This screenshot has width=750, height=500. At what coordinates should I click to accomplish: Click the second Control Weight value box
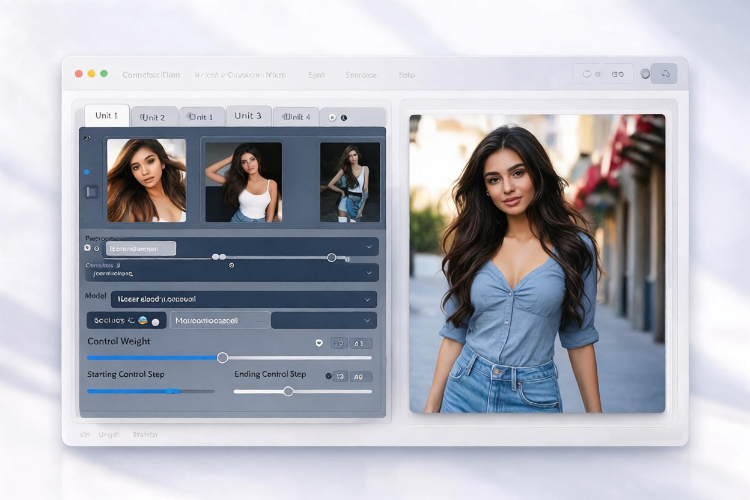coord(360,343)
